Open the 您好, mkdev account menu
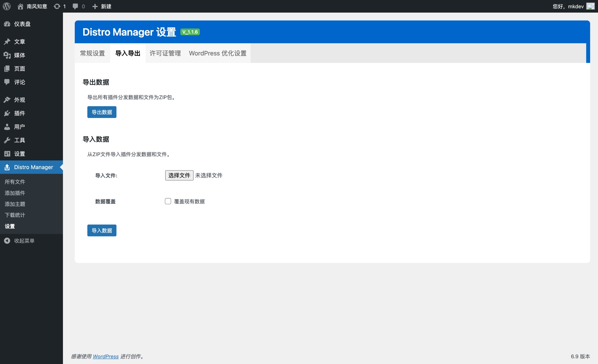The image size is (598, 364). 568,6
